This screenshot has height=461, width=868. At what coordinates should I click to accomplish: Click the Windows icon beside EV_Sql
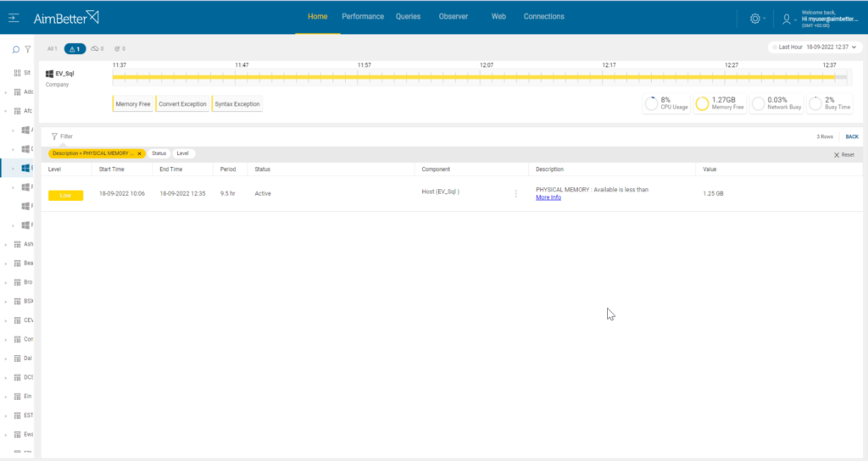[49, 74]
